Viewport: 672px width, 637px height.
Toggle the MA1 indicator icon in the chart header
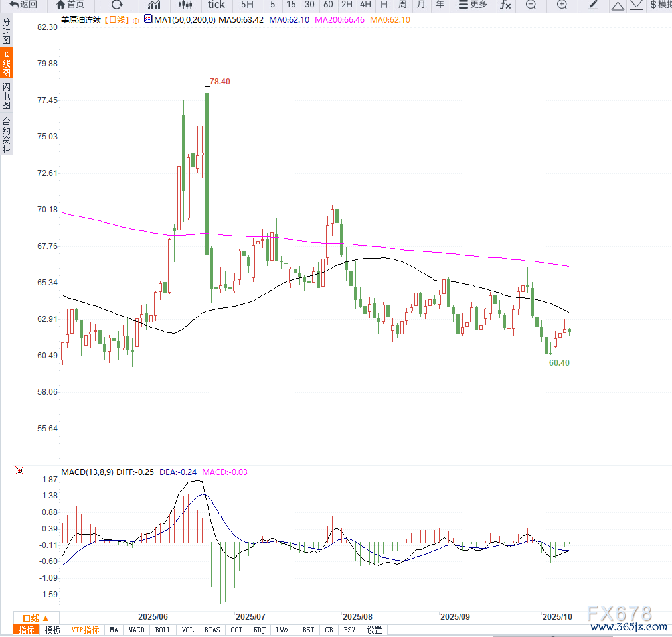[x=147, y=20]
